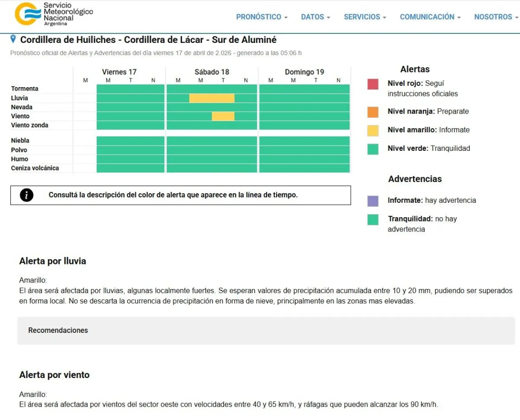The image size is (520, 420).
Task: Click the black info circle icon
Action: (26, 195)
